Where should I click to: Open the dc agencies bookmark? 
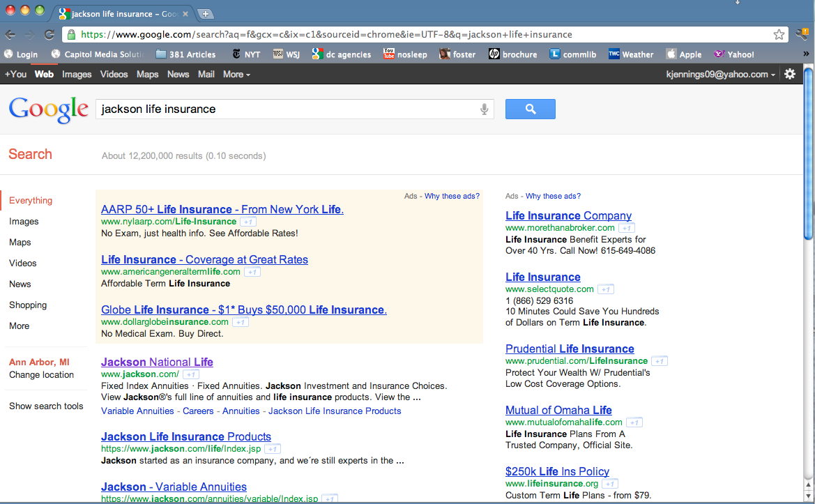tap(342, 54)
